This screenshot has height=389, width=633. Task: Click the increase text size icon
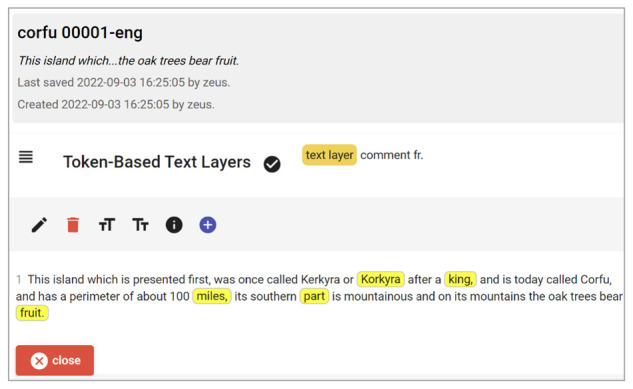[107, 225]
